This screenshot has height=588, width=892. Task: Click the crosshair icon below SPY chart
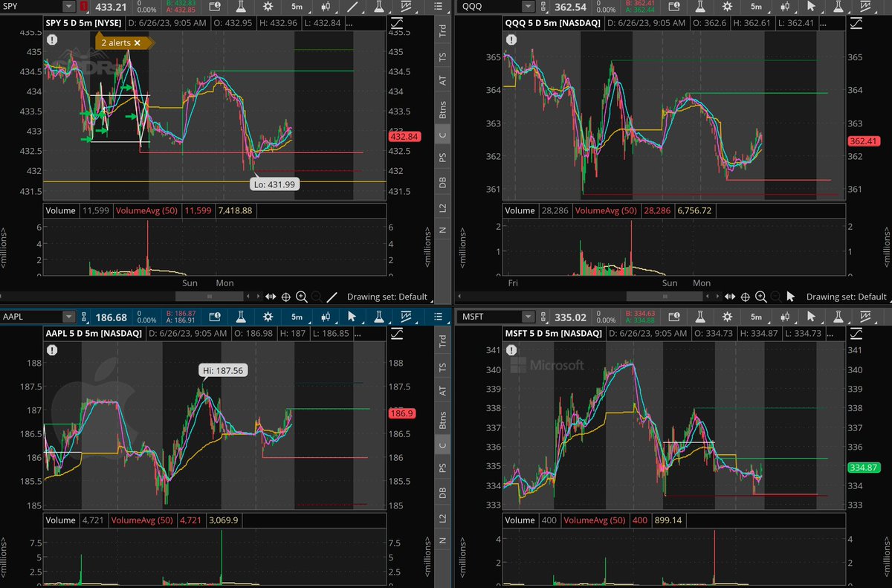286,297
